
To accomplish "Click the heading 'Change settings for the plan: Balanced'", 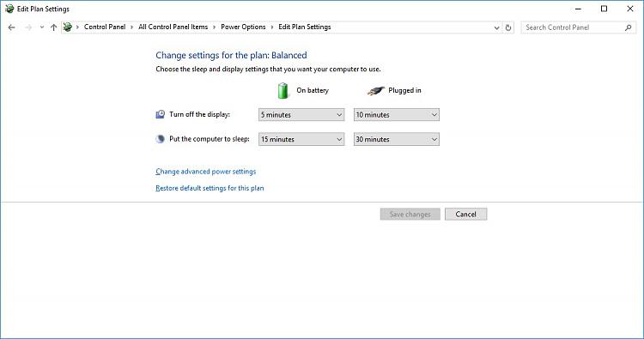I will coord(231,56).
